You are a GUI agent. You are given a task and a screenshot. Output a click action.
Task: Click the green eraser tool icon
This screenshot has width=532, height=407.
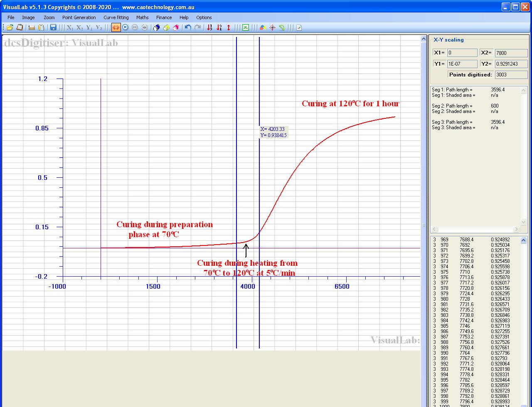click(282, 28)
